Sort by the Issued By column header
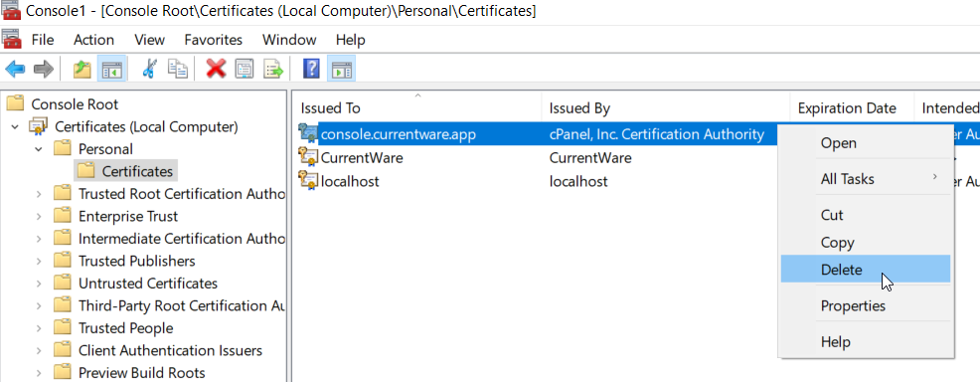 tap(666, 108)
